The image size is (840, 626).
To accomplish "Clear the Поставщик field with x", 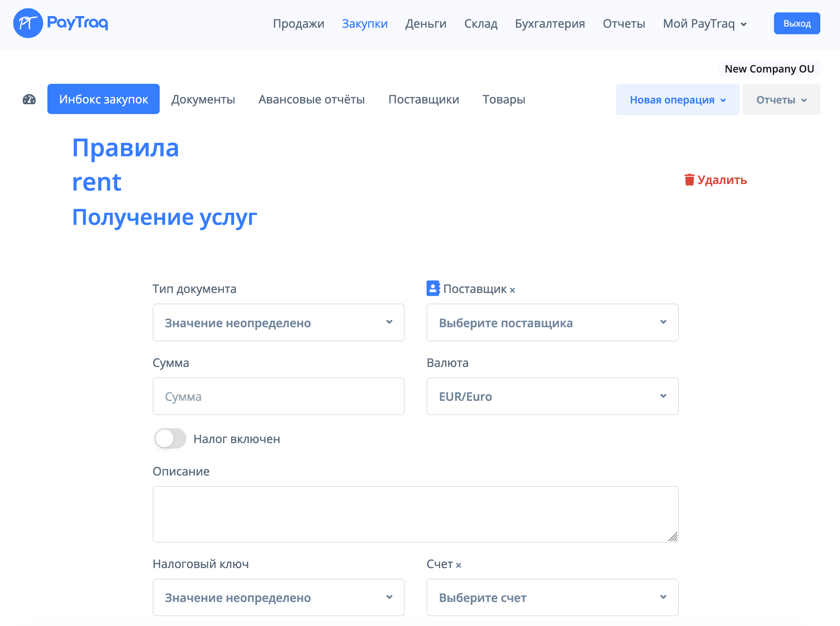I will click(x=513, y=290).
